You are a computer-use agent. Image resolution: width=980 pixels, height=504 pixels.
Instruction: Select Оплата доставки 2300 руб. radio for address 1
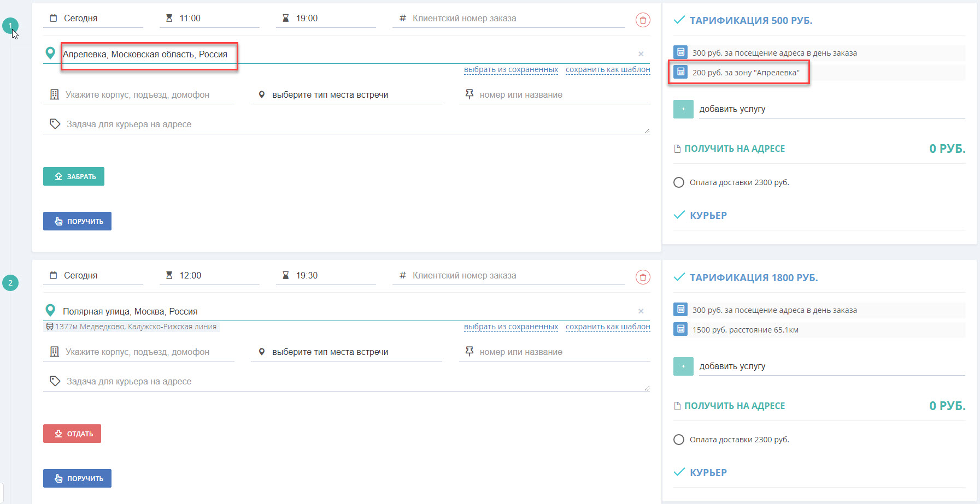pyautogui.click(x=679, y=182)
